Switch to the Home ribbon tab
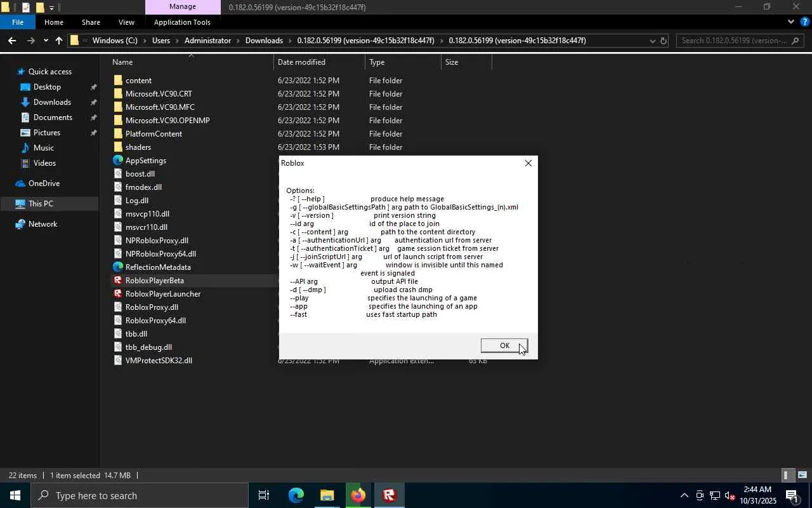Viewport: 812px width, 508px height. coord(54,22)
